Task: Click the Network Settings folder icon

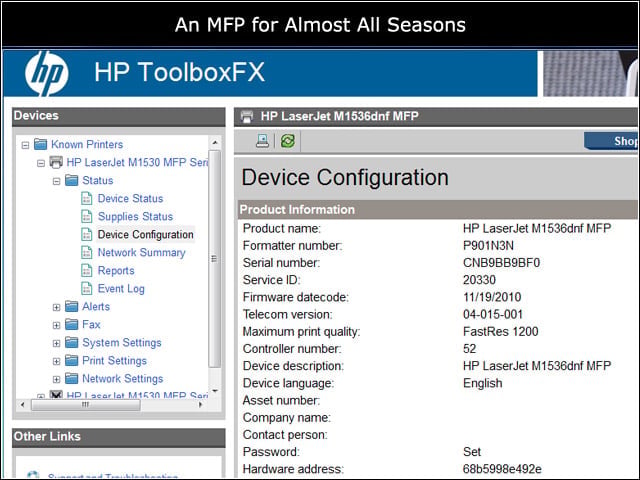Action: pyautogui.click(x=71, y=378)
